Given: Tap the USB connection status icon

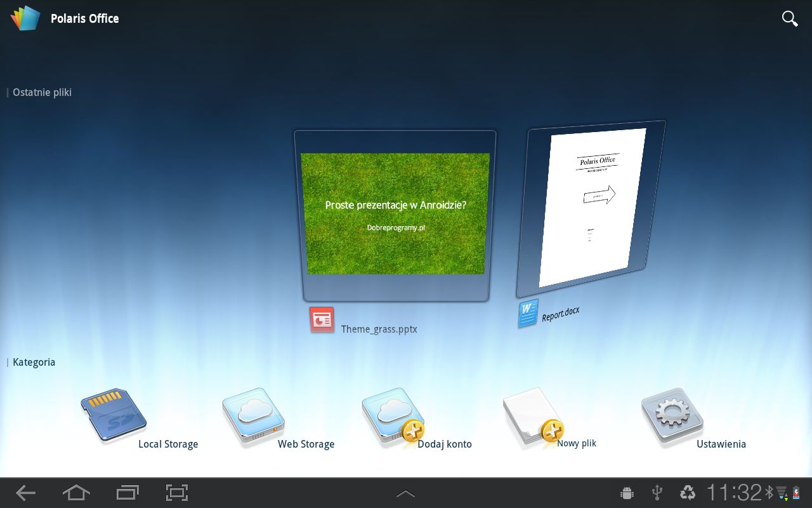Looking at the screenshot, I should click(657, 493).
